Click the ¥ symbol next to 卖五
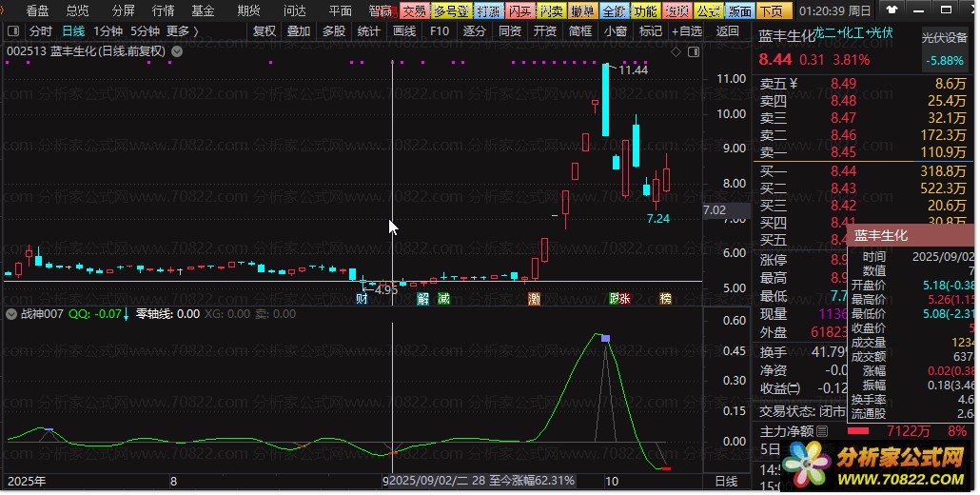 pyautogui.click(x=794, y=84)
